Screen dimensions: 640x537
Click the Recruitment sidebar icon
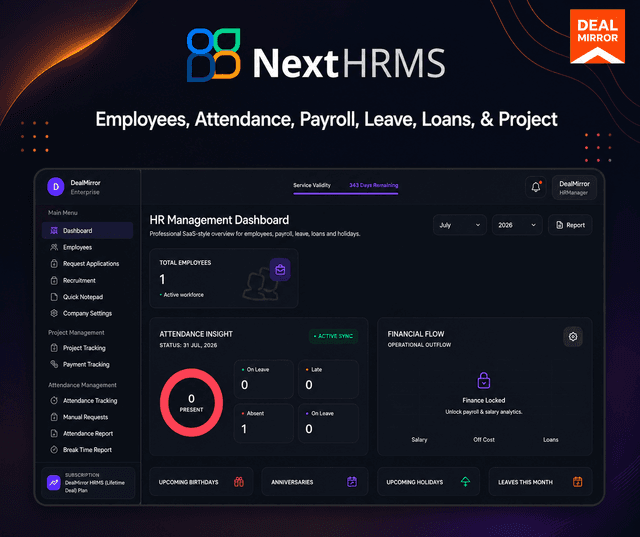54,280
